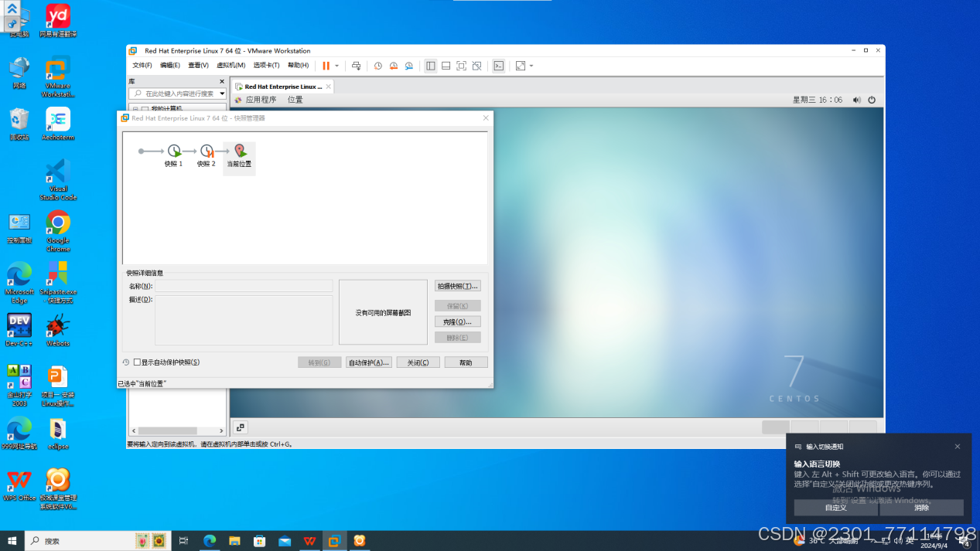Open the power options dropdown arrow beside pause
980x551 pixels.
tap(336, 66)
